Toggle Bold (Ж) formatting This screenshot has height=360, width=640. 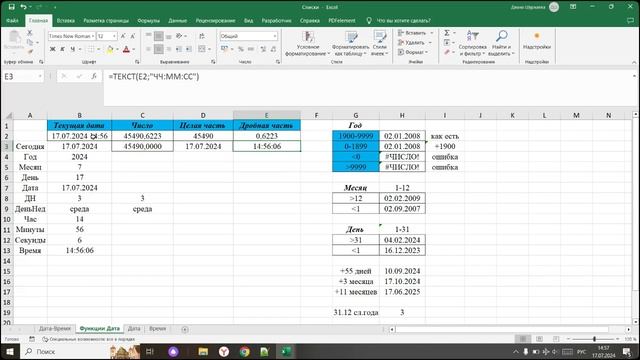point(53,49)
